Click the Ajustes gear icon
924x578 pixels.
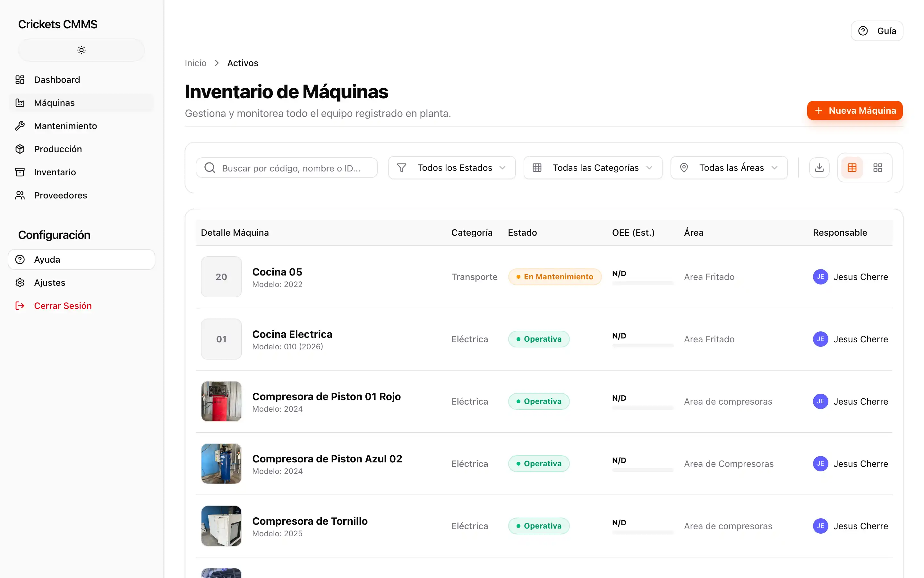(20, 283)
